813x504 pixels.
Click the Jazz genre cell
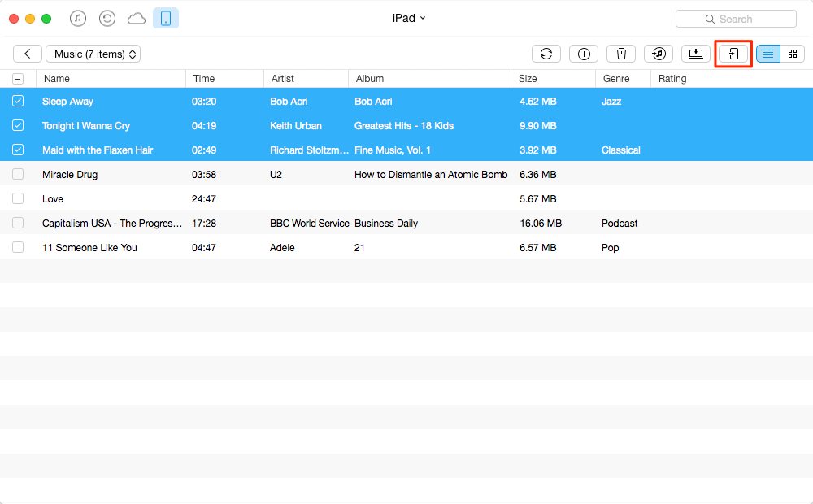pyautogui.click(x=611, y=102)
